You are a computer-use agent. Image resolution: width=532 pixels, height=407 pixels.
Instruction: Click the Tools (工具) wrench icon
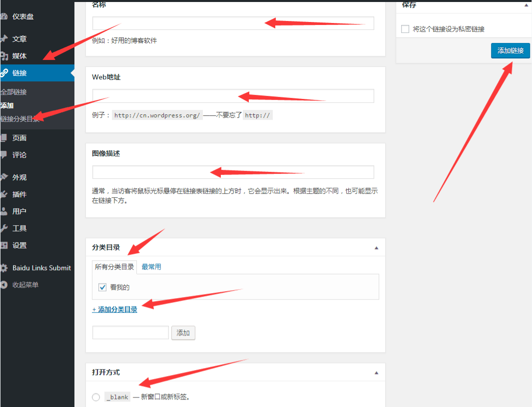coord(4,228)
